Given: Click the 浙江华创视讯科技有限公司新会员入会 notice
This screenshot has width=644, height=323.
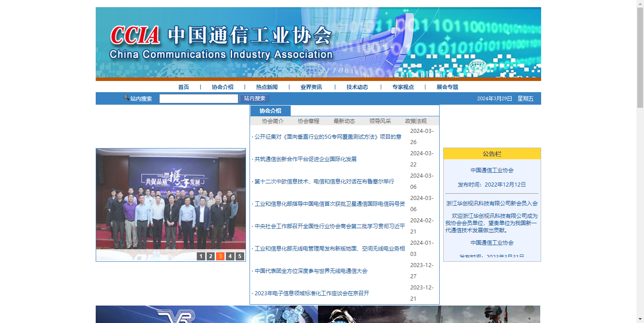Looking at the screenshot, I should click(492, 204).
